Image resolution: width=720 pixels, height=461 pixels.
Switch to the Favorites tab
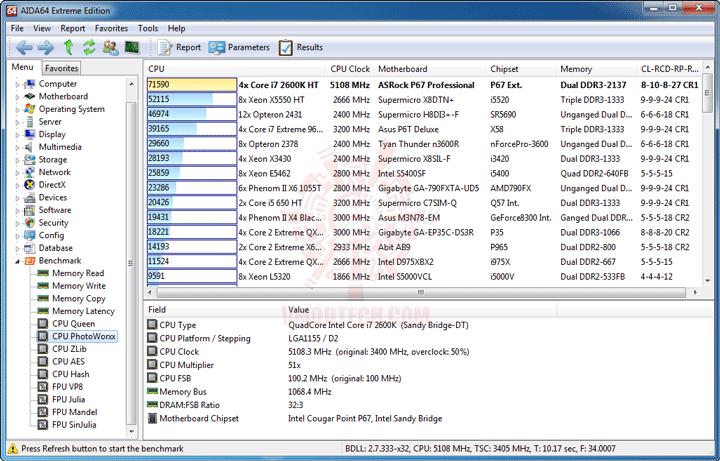coord(62,68)
